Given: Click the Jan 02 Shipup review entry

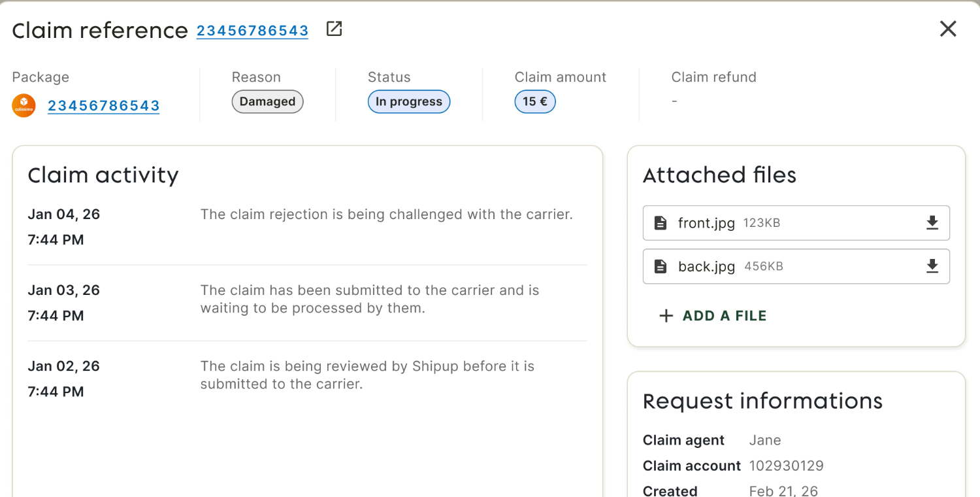Looking at the screenshot, I should (x=307, y=379).
